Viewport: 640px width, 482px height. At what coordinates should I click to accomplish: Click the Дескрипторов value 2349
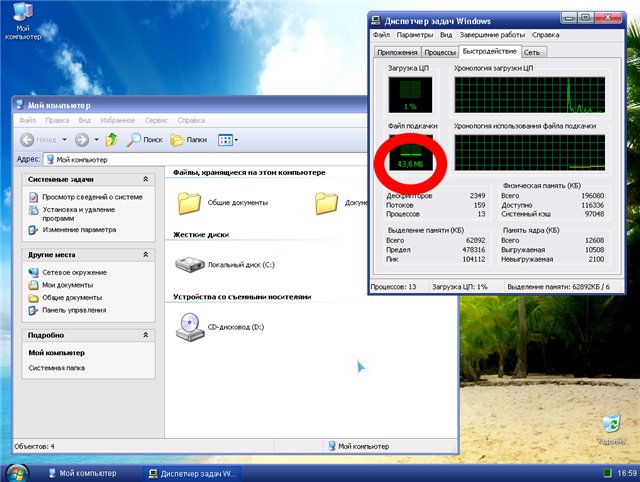(477, 195)
